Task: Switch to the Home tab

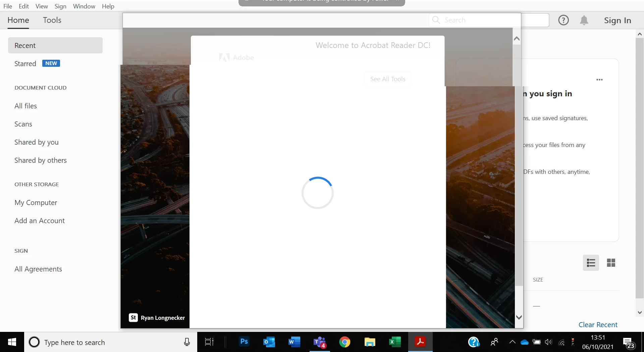Action: pos(18,20)
